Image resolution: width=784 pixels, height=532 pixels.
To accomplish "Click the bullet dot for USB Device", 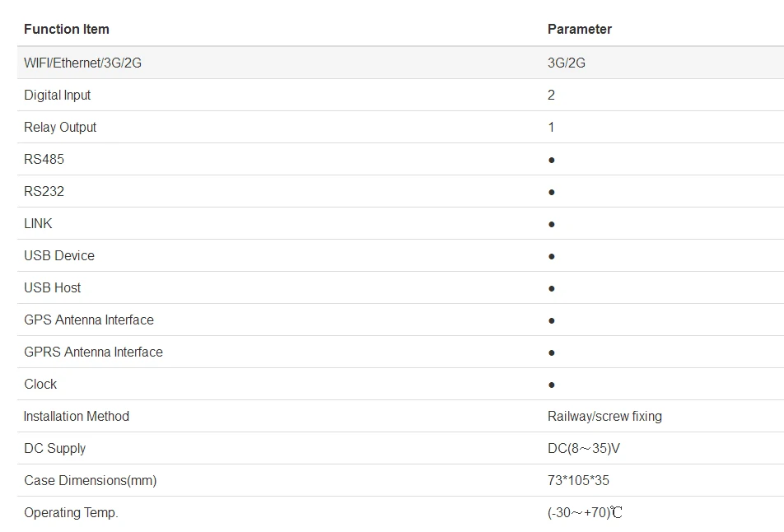I will click(552, 256).
